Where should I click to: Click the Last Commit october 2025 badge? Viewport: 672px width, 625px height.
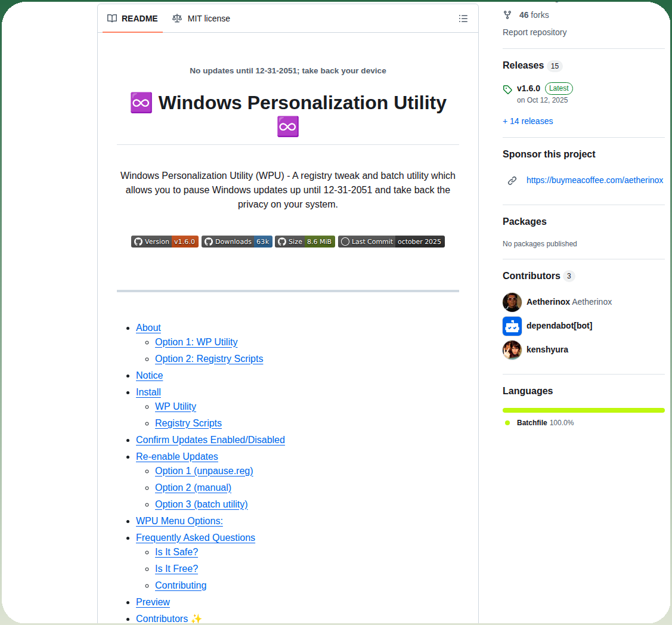click(391, 242)
